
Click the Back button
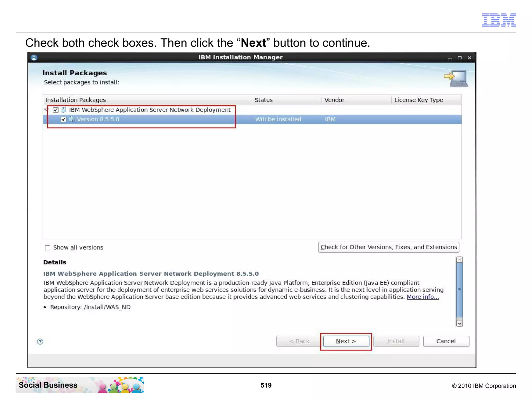coord(299,341)
